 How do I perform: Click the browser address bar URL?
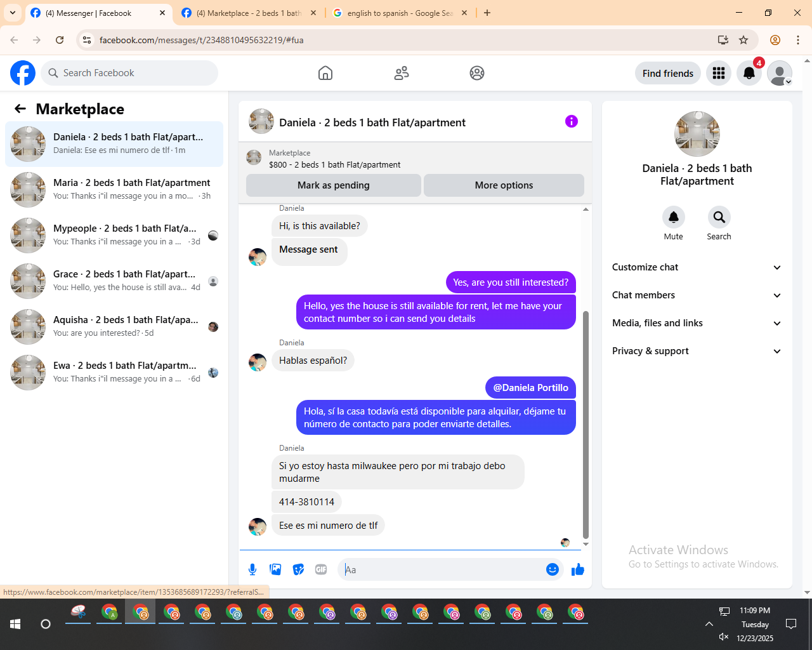coord(202,40)
